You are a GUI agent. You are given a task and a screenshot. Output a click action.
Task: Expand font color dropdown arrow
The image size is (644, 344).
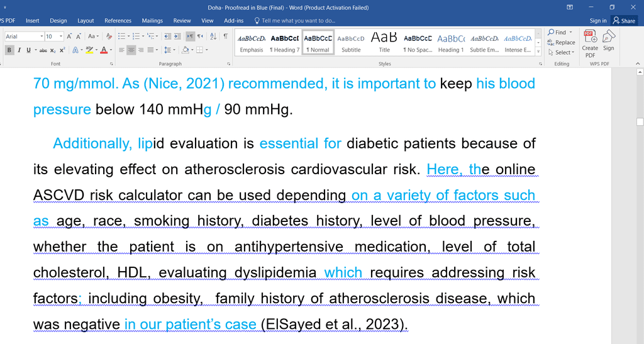111,50
